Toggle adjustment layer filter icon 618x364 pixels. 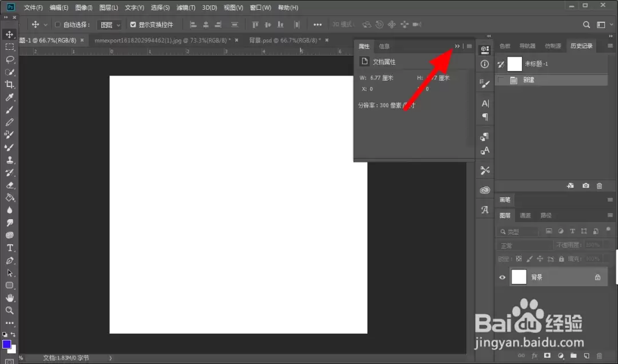[560, 231]
